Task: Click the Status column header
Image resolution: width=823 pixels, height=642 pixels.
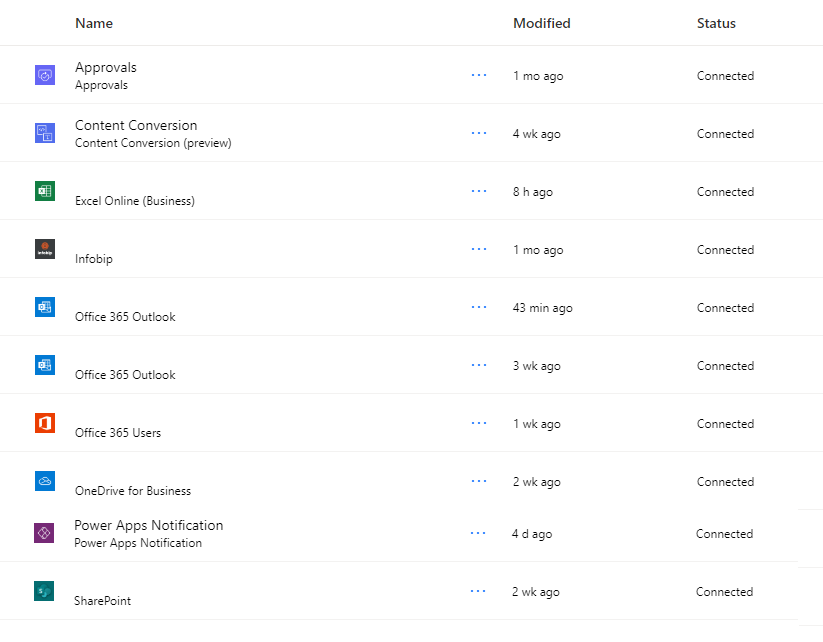Action: tap(716, 23)
